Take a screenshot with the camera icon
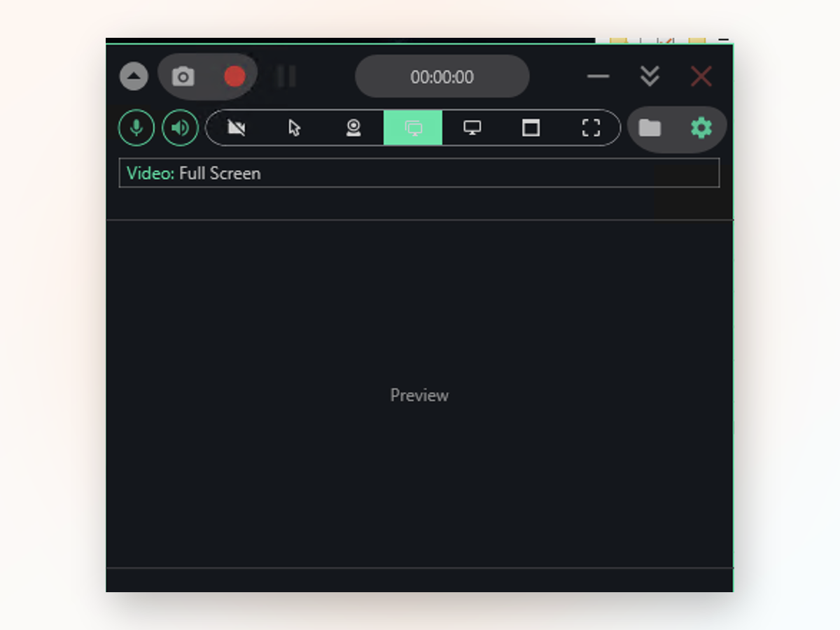Viewport: 840px width, 630px height. coord(183,76)
